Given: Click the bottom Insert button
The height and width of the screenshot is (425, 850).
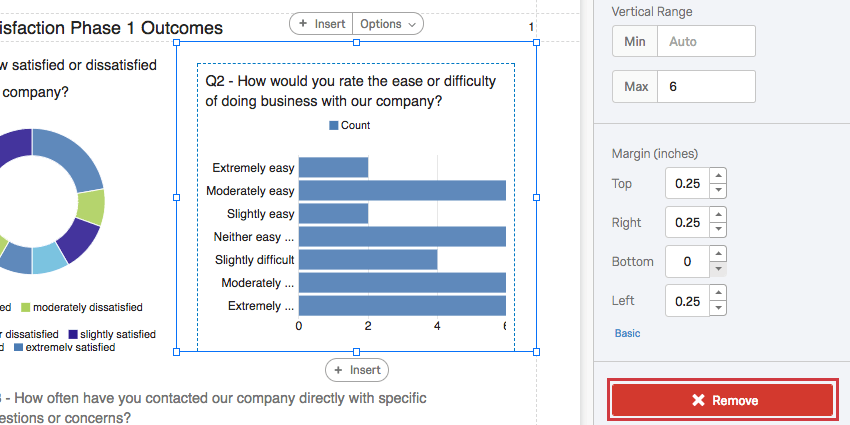Looking at the screenshot, I should 357,370.
